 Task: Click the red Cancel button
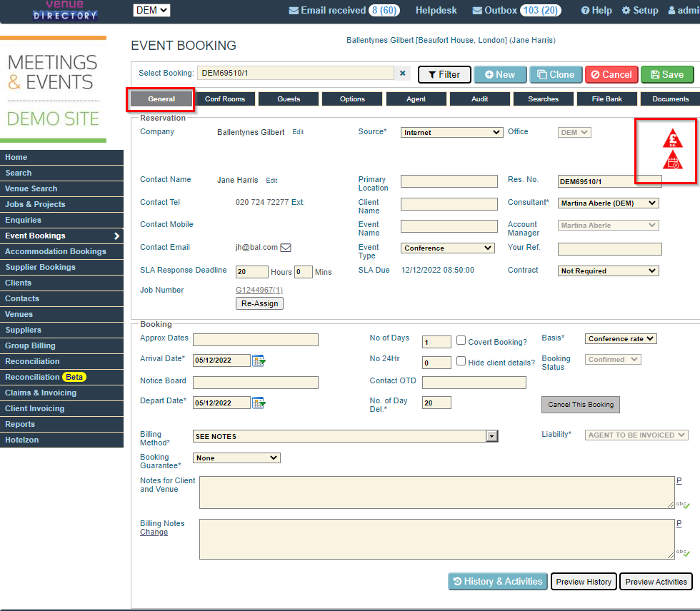click(x=611, y=74)
